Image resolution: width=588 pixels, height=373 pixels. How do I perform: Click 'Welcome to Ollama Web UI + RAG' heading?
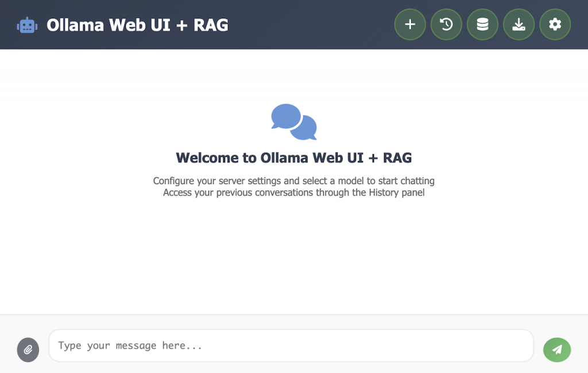[x=293, y=158]
